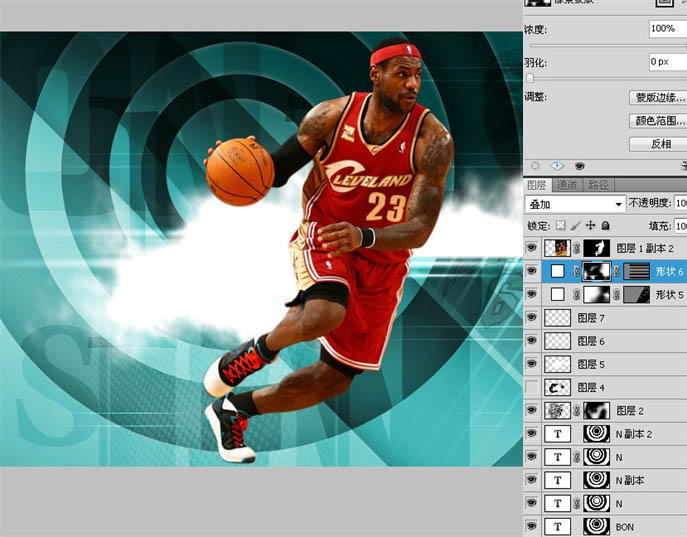This screenshot has height=537, width=687.
Task: Click the 不透明度 opacity value field
Action: 680,203
